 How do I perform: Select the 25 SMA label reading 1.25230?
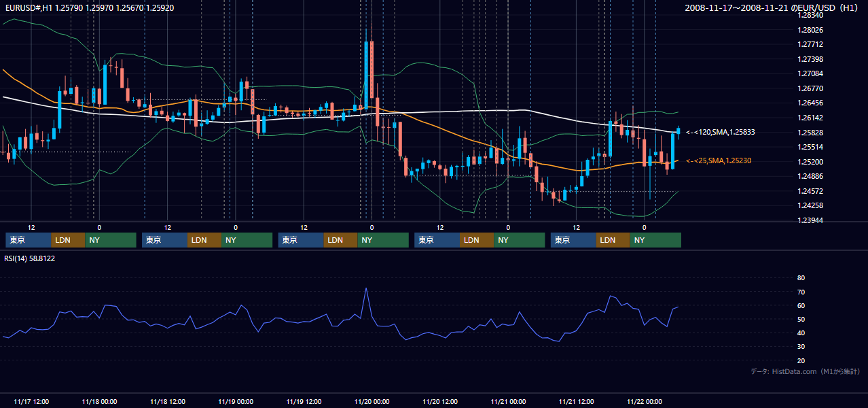point(720,161)
